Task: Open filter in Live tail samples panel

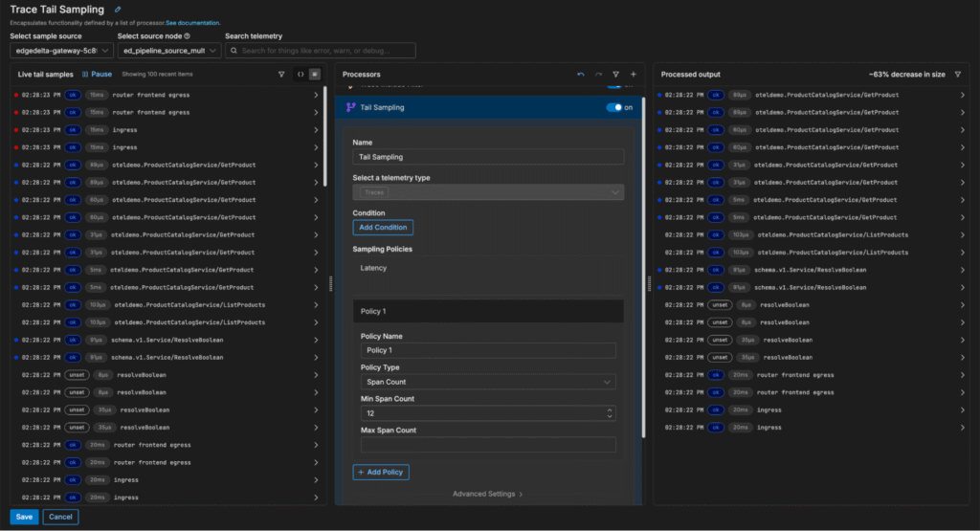Action: (x=280, y=74)
